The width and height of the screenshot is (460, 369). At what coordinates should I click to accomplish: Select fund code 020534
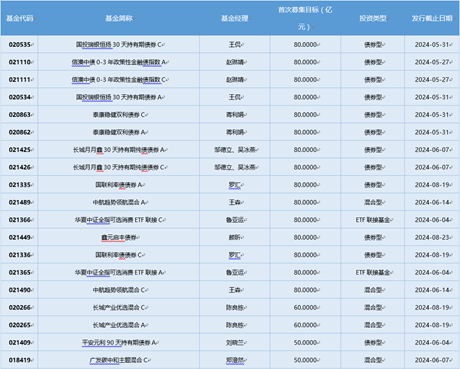[20, 97]
